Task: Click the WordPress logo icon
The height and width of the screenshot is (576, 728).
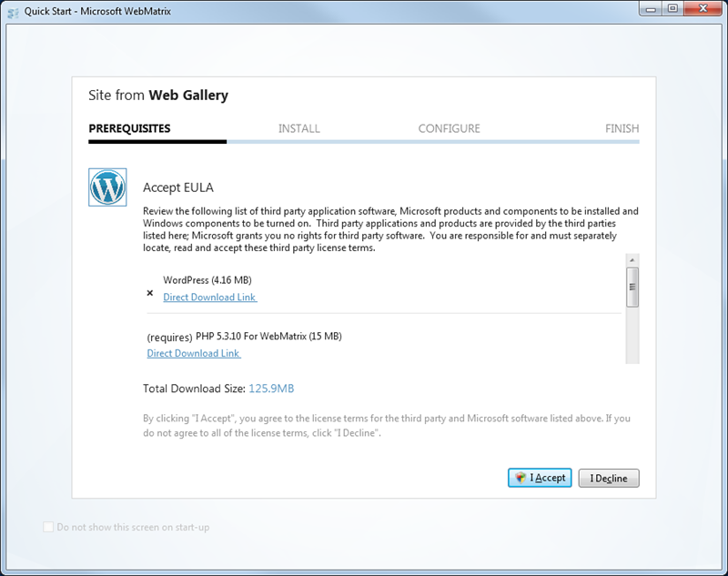Action: click(107, 187)
